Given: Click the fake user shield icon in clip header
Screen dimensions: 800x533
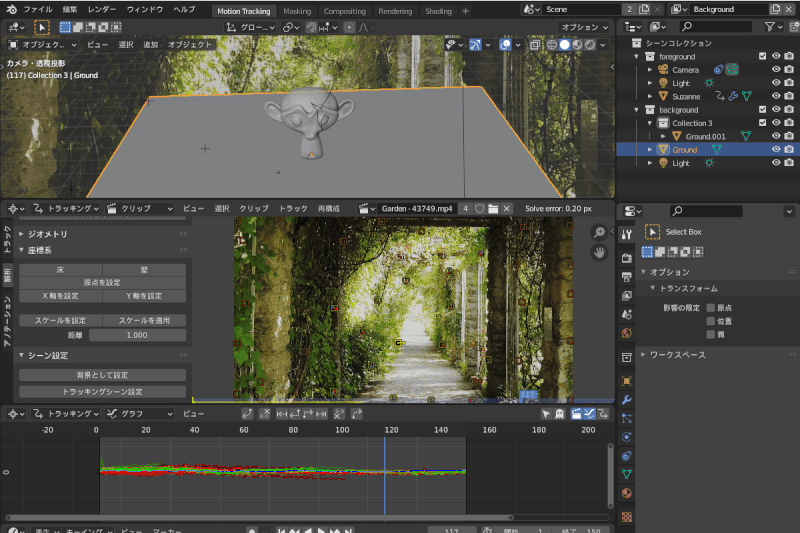Looking at the screenshot, I should (x=480, y=209).
